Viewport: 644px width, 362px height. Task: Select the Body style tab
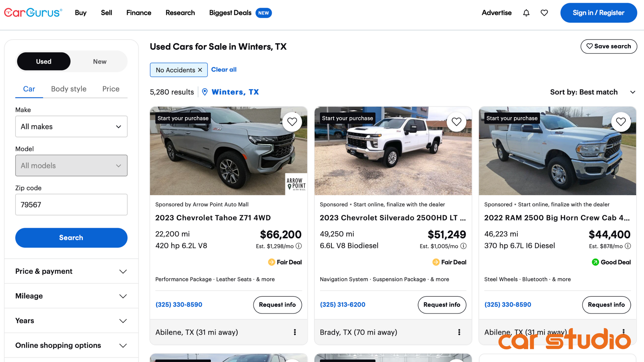point(69,89)
